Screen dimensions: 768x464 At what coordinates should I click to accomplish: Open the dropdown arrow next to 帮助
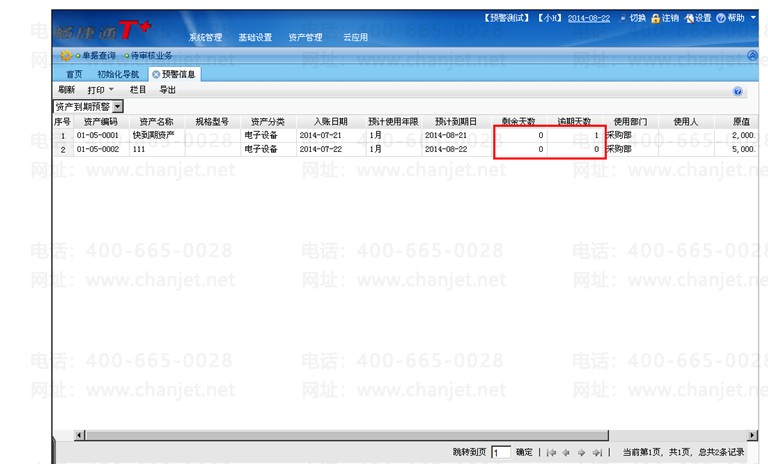[753, 18]
